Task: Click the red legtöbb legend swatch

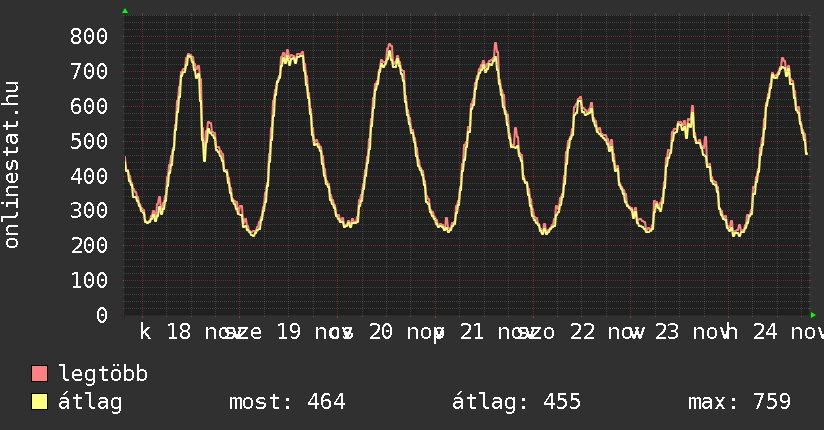Action: (40, 374)
